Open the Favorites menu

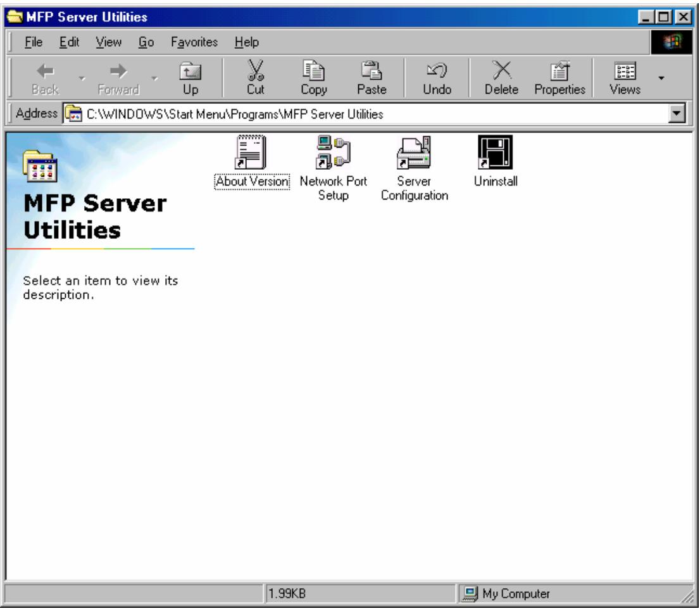[194, 42]
